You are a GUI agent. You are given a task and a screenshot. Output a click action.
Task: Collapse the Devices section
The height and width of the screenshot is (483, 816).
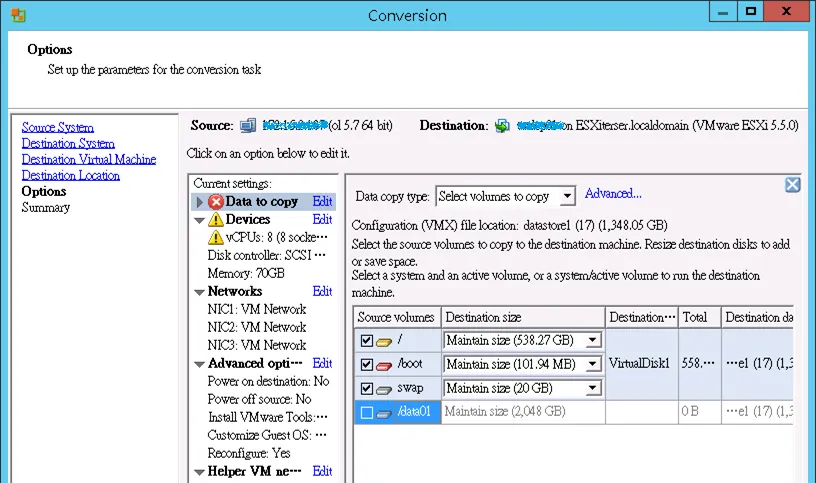pyautogui.click(x=199, y=221)
